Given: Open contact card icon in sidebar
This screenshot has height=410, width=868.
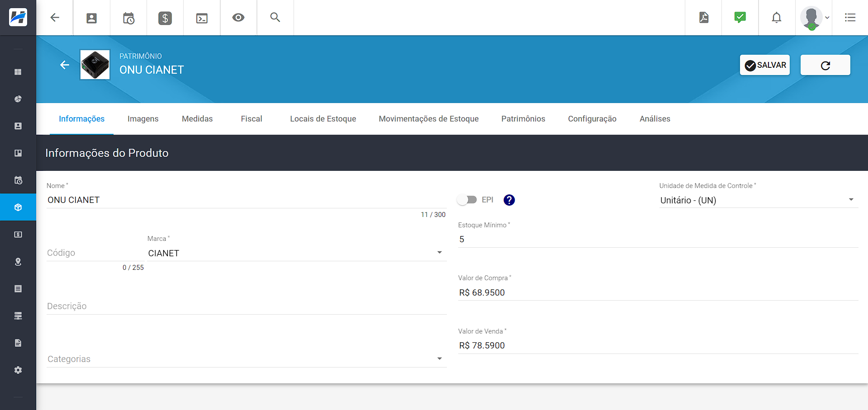Looking at the screenshot, I should coord(18,126).
